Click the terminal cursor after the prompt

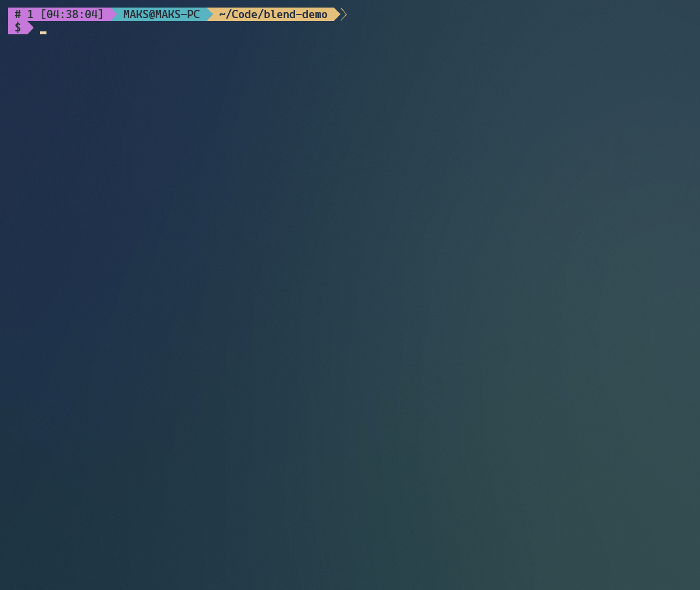(x=43, y=33)
